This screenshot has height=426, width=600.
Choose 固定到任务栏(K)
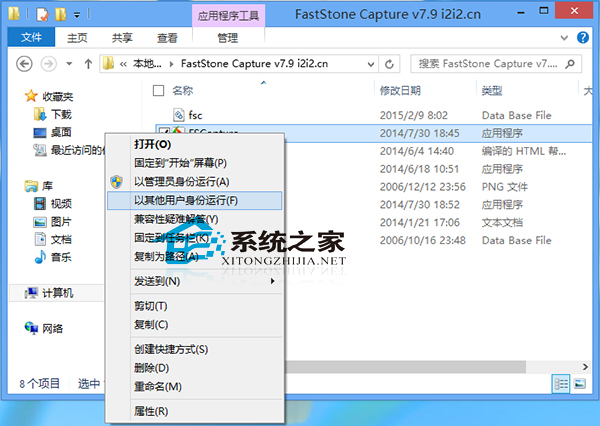195,238
